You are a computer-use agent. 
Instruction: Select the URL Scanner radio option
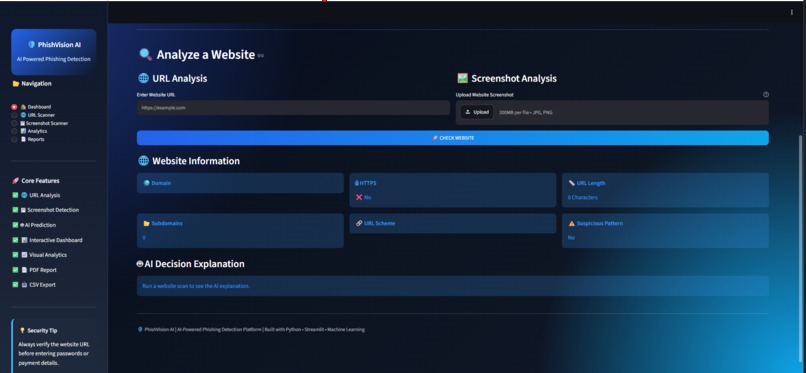coord(33,115)
